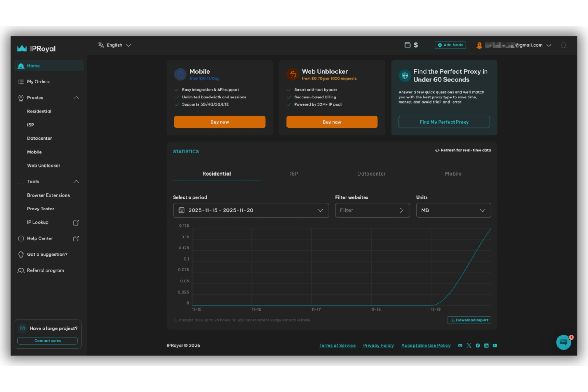This screenshot has width=588, height=392.
Task: Click the Mobile product icon
Action: coord(180,74)
